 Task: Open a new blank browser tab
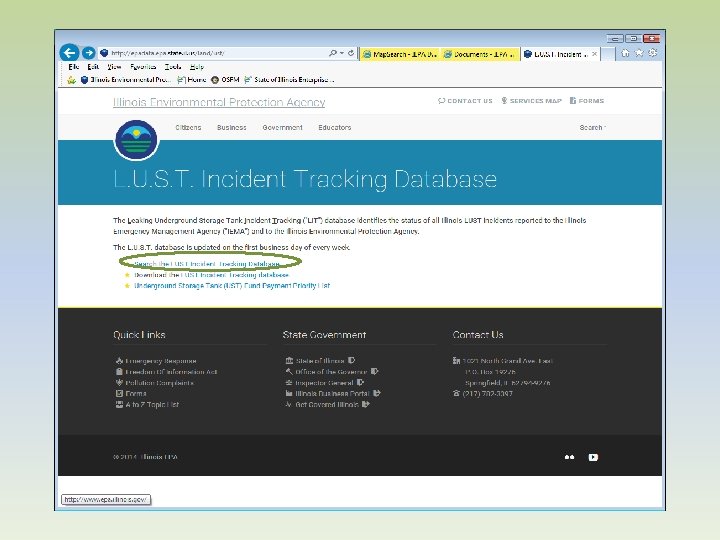pyautogui.click(x=608, y=54)
